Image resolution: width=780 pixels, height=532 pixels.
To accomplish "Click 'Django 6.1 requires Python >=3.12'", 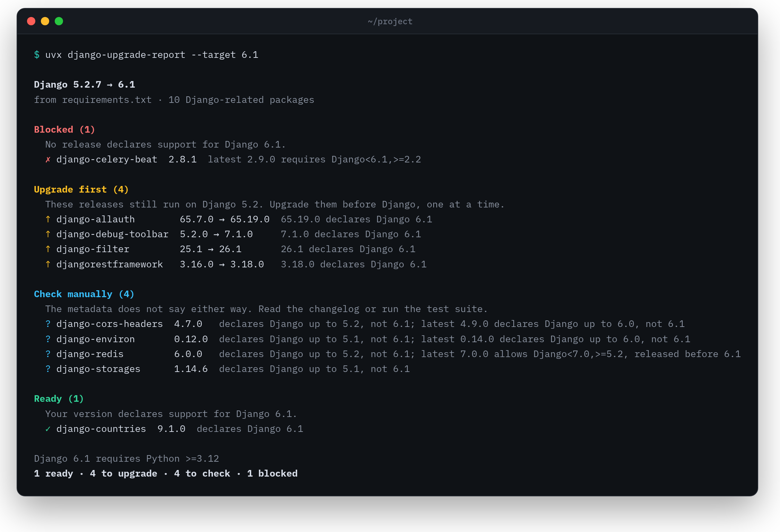I will pyautogui.click(x=126, y=459).
